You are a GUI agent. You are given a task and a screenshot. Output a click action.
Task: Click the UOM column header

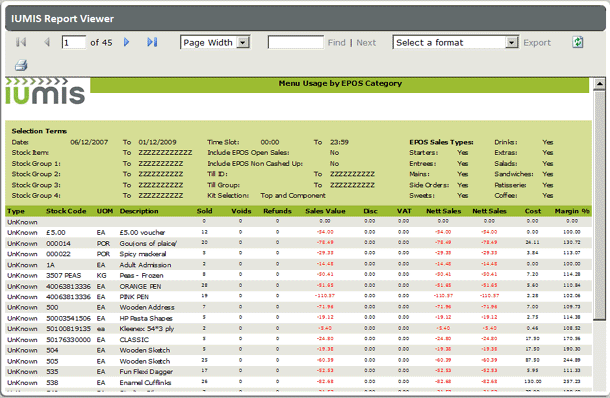(x=105, y=211)
